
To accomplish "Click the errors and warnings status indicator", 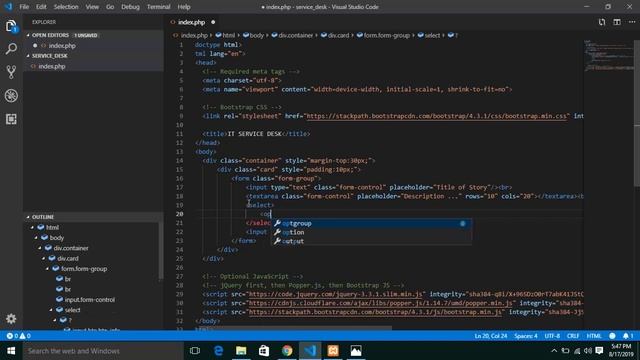I will pyautogui.click(x=19, y=336).
